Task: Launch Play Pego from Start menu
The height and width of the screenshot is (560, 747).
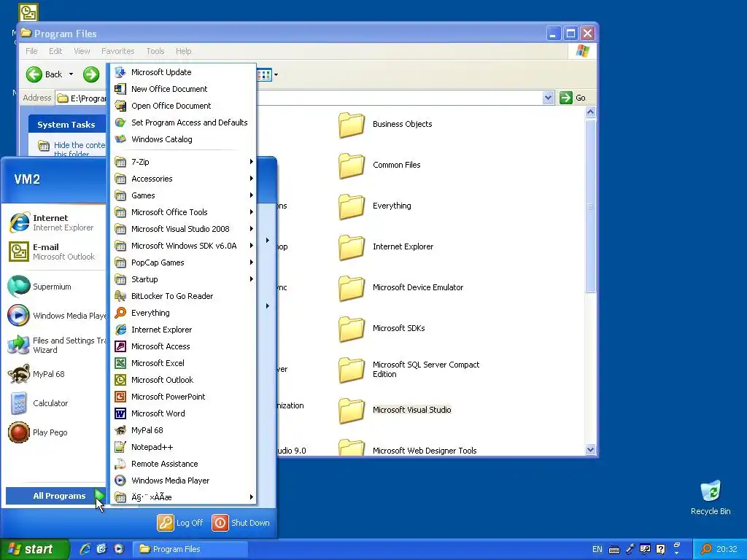Action: click(55, 432)
